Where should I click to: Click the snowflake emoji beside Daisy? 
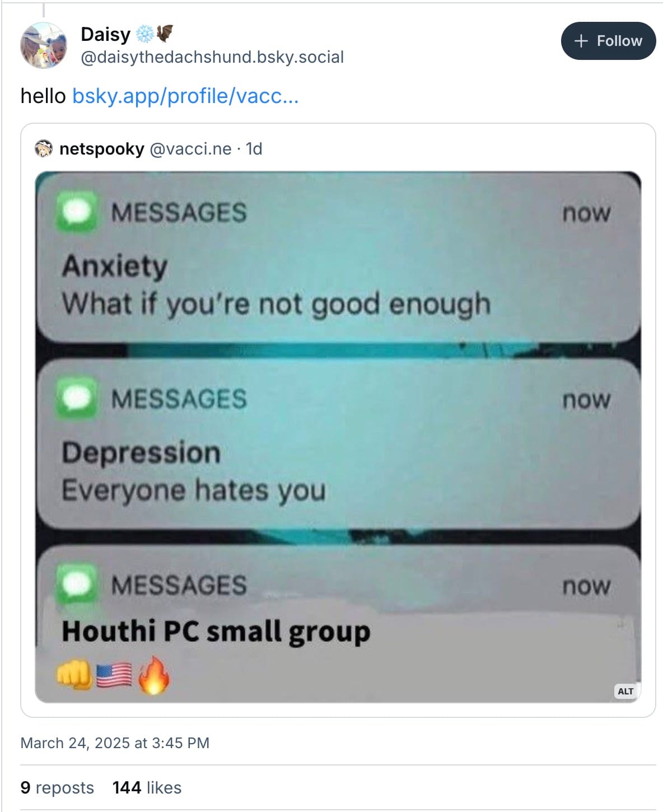[x=144, y=35]
